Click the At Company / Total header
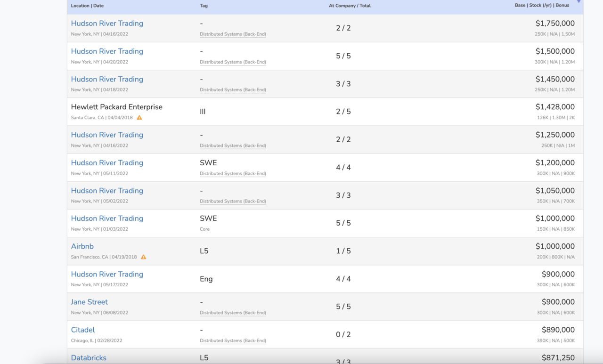The height and width of the screenshot is (364, 603). (x=350, y=6)
